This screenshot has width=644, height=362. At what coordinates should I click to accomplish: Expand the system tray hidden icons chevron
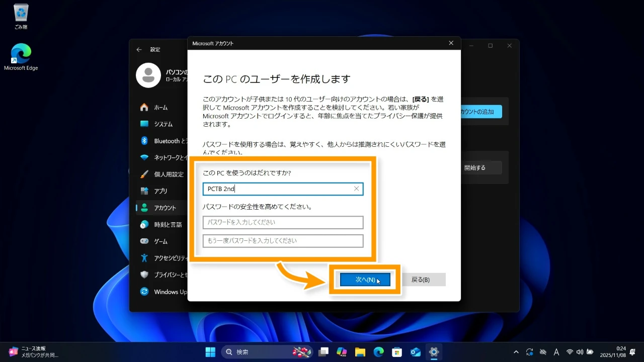[516, 352]
